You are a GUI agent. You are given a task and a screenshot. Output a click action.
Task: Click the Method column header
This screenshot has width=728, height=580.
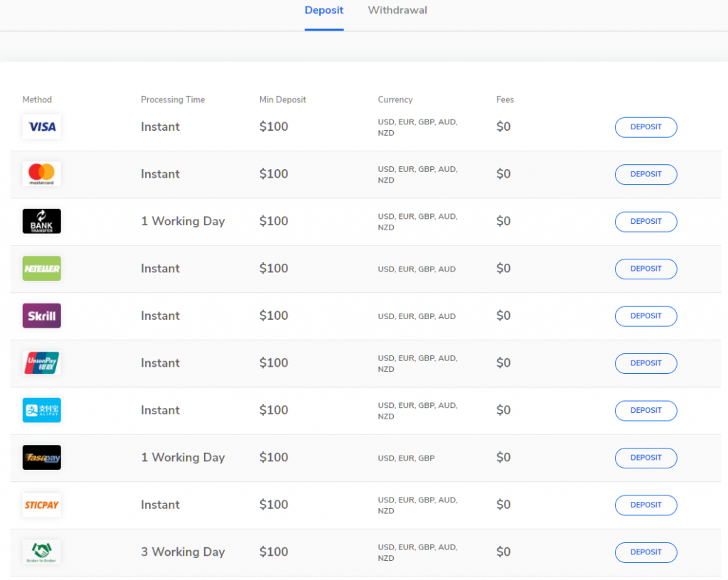click(37, 100)
